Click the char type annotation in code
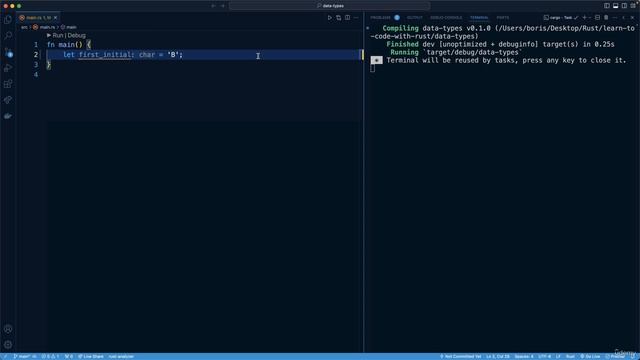640x360 pixels. coord(147,55)
